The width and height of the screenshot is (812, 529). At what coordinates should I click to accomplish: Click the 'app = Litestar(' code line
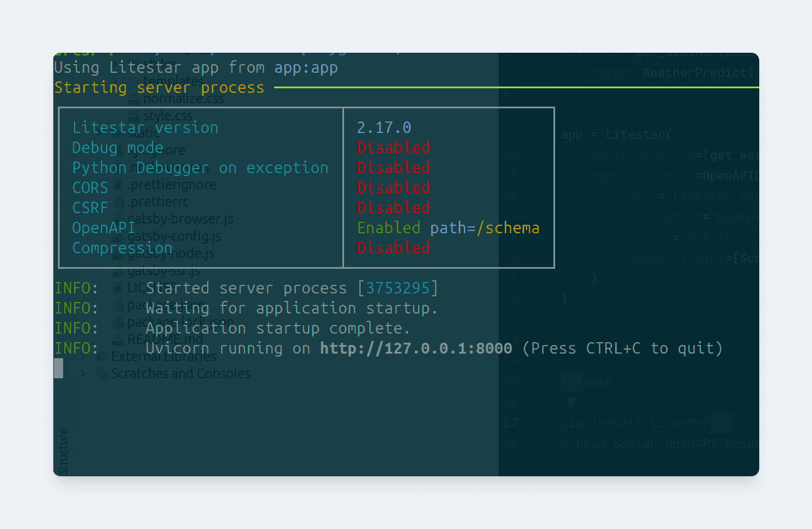[616, 135]
